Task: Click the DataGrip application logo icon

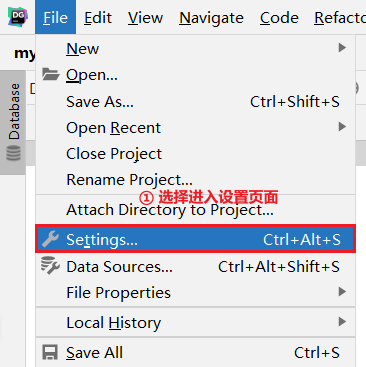Action: coord(18,17)
